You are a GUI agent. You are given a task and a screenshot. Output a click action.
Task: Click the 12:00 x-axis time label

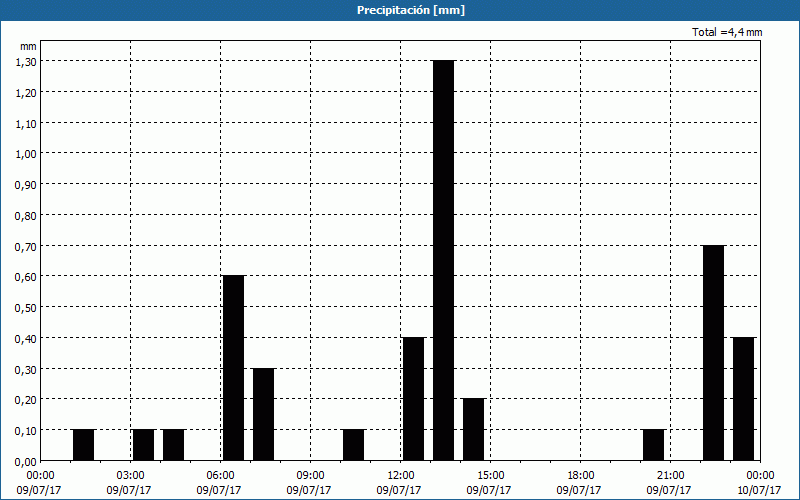tap(401, 476)
